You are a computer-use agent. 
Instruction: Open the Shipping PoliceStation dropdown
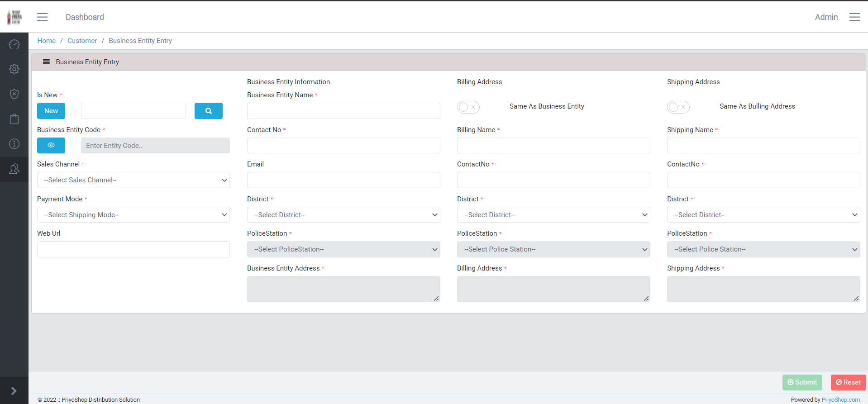pos(763,249)
